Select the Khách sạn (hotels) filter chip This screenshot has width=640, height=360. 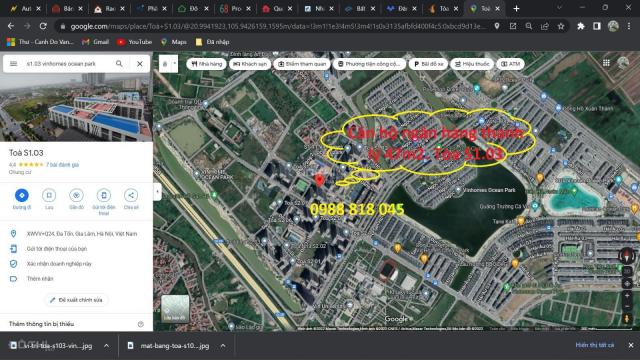(250, 64)
